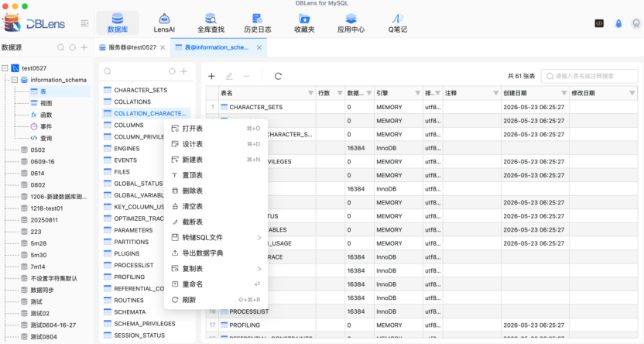Select the 查询 tree node
Screen dimensions: 644x344
pyautogui.click(x=46, y=139)
